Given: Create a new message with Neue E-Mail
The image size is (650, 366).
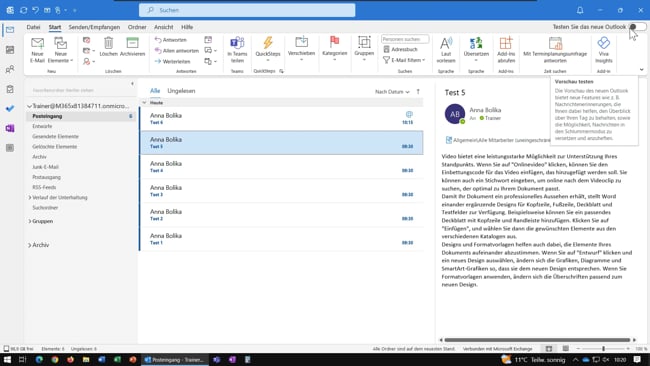Looking at the screenshot, I should 37,50.
